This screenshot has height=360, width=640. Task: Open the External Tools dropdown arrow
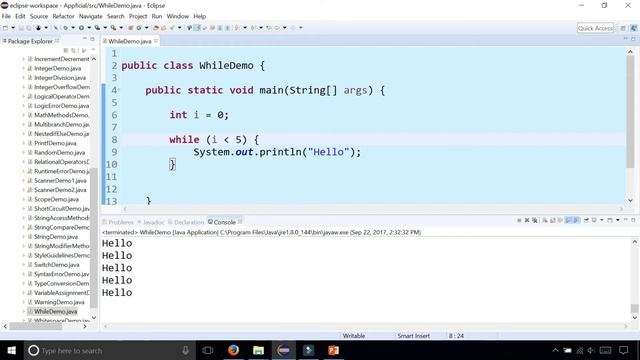[x=121, y=28]
